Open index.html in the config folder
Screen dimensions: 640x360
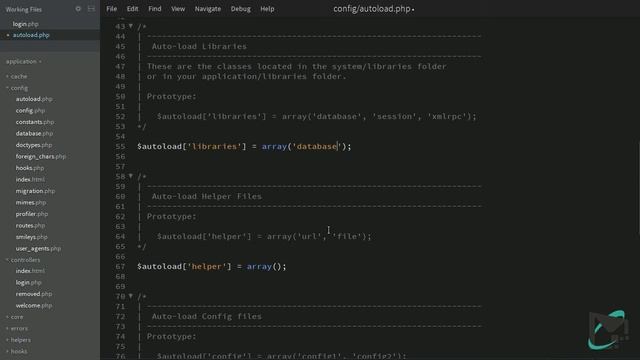(30, 179)
